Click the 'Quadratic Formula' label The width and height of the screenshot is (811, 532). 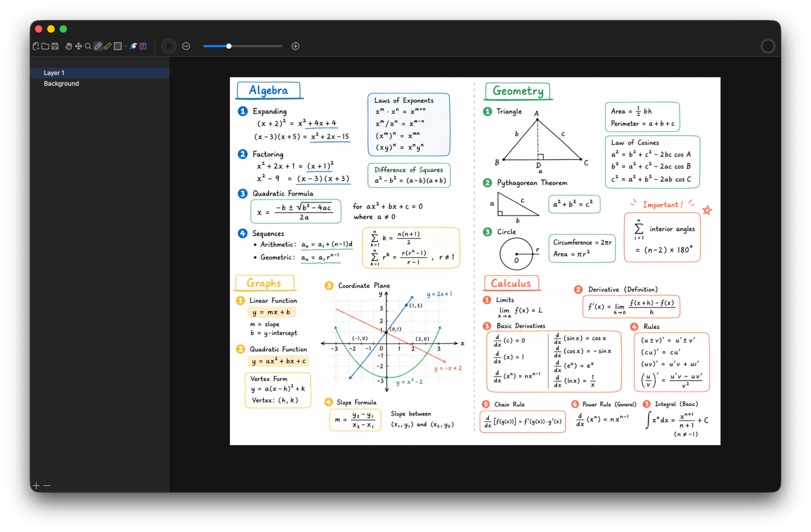(283, 194)
